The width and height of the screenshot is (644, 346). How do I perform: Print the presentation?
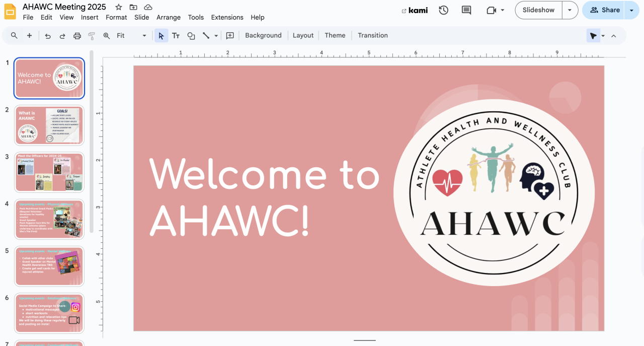tap(77, 35)
